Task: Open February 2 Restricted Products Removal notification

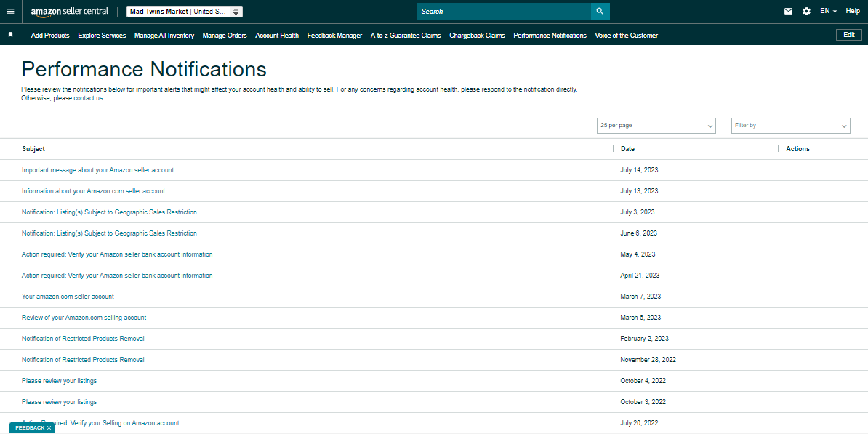Action: [x=83, y=338]
